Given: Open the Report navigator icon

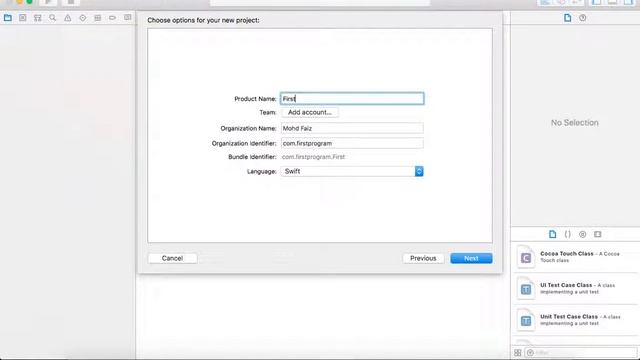Looking at the screenshot, I should click(x=128, y=18).
